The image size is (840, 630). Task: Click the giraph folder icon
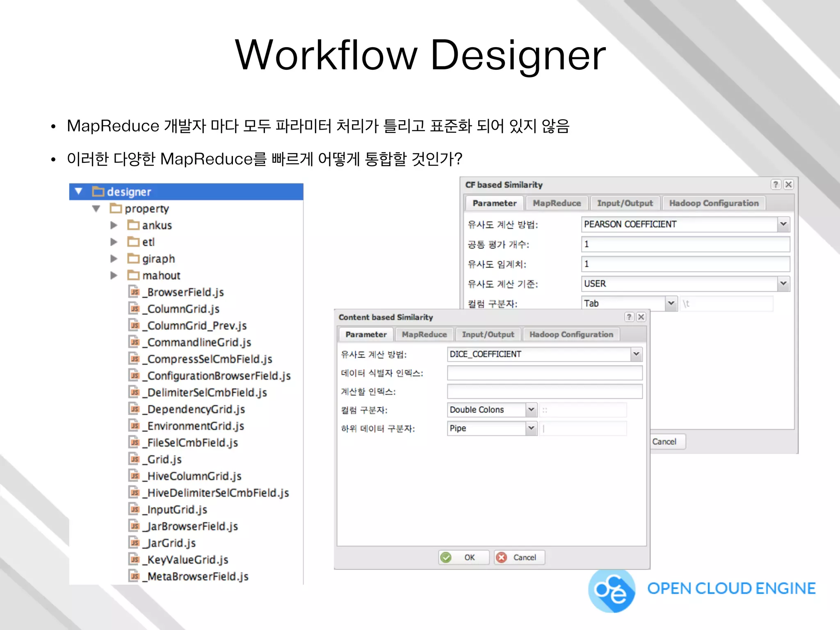tap(133, 258)
